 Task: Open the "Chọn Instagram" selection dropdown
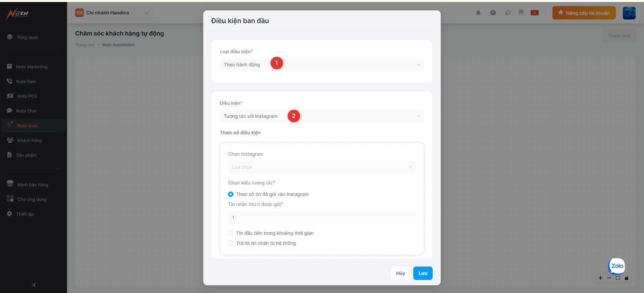click(322, 167)
